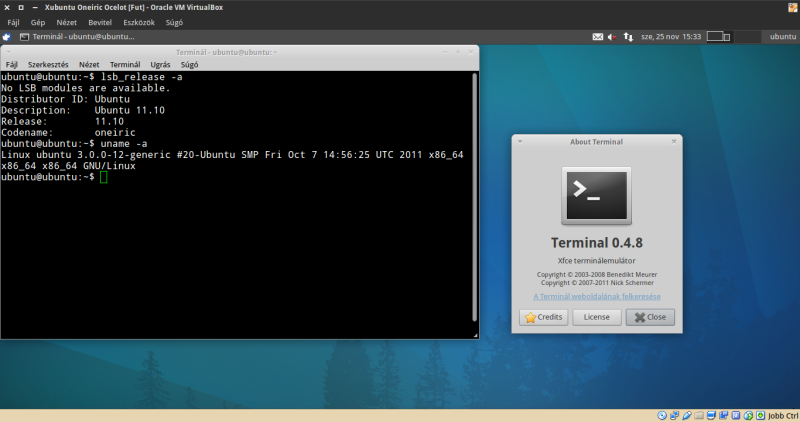
Task: Click the terminal vertical scrollbar
Action: click(474, 197)
